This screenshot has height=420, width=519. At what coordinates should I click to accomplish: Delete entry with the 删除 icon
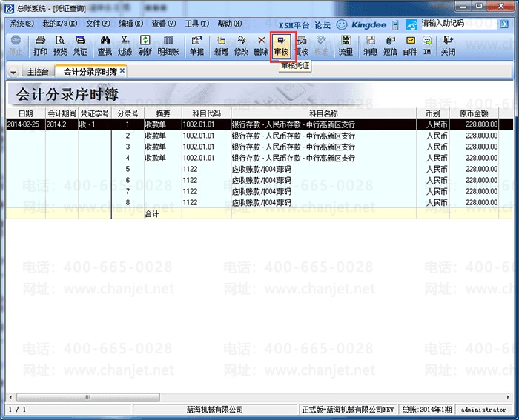pos(261,45)
